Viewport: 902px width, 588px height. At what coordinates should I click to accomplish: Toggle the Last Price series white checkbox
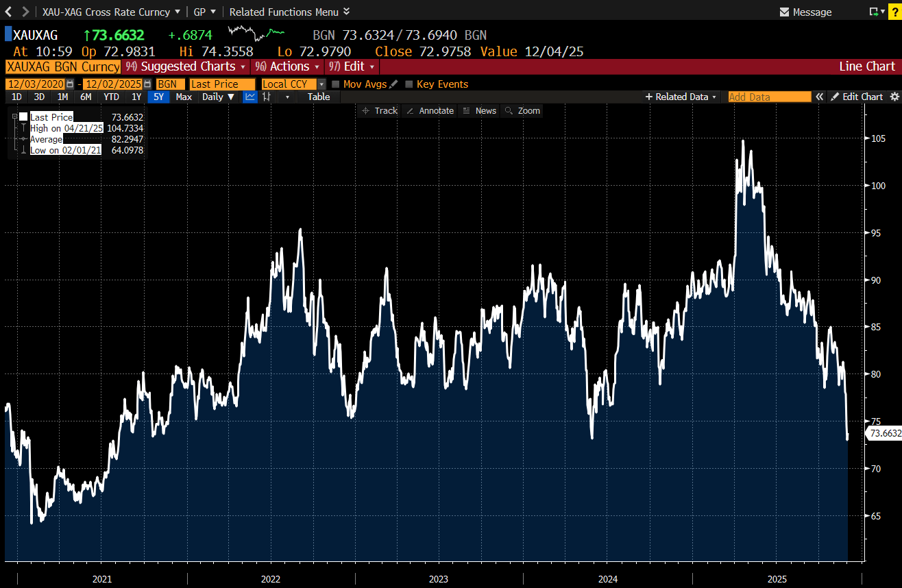click(x=23, y=117)
